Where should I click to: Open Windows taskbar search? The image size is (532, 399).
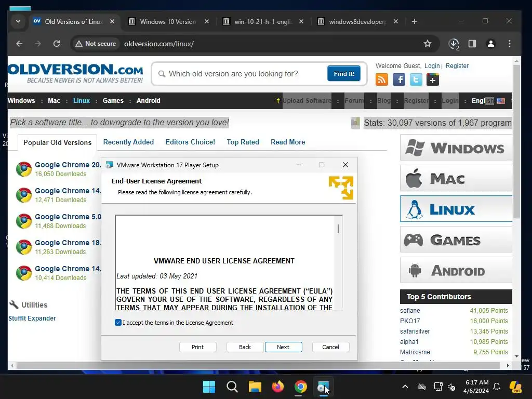click(x=232, y=387)
